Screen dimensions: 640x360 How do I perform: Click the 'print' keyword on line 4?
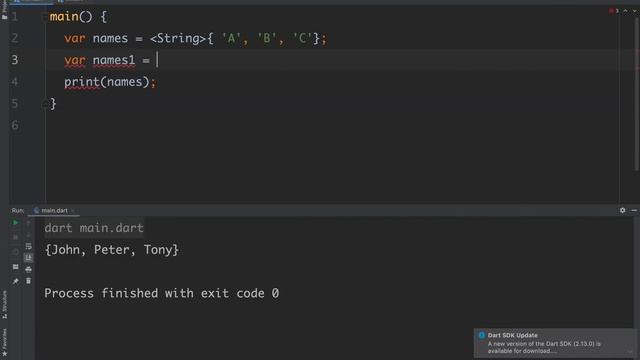point(82,82)
